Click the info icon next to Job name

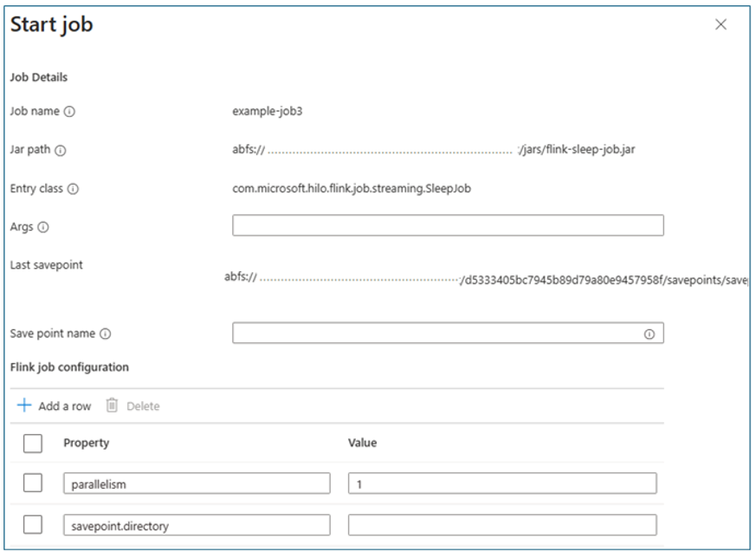[x=70, y=112]
